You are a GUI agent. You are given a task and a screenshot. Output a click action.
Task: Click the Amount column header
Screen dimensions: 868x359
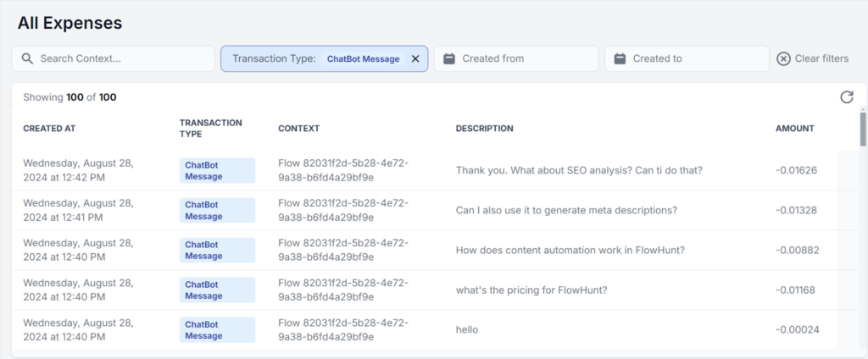(794, 129)
